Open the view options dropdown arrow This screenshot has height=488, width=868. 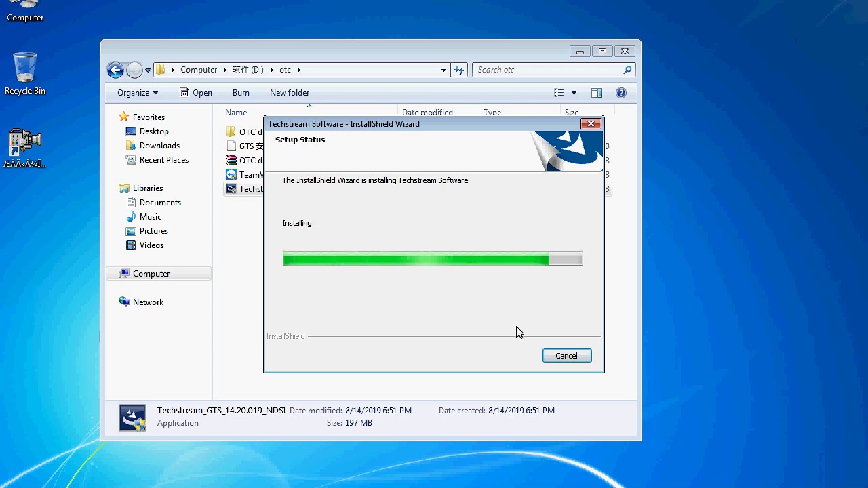(574, 93)
